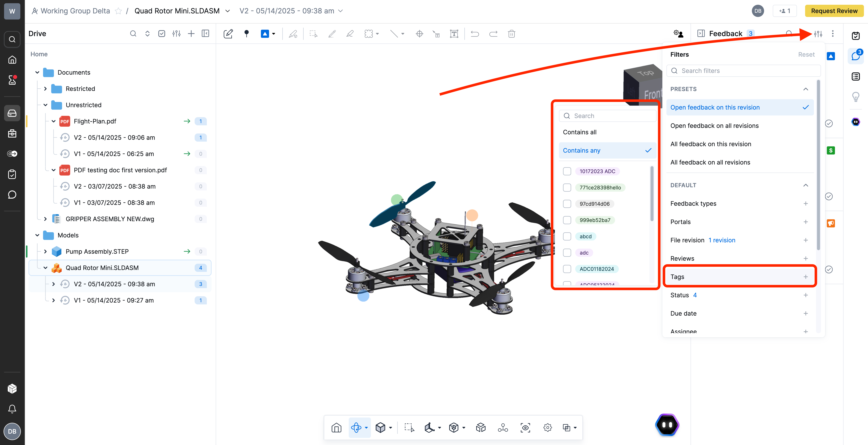Collapse the Unrestricted folder

tap(45, 105)
